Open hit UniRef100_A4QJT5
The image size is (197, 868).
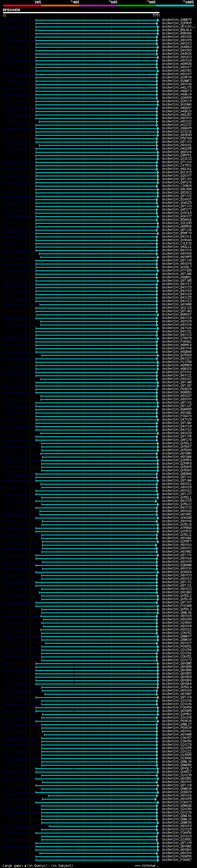[177, 88]
